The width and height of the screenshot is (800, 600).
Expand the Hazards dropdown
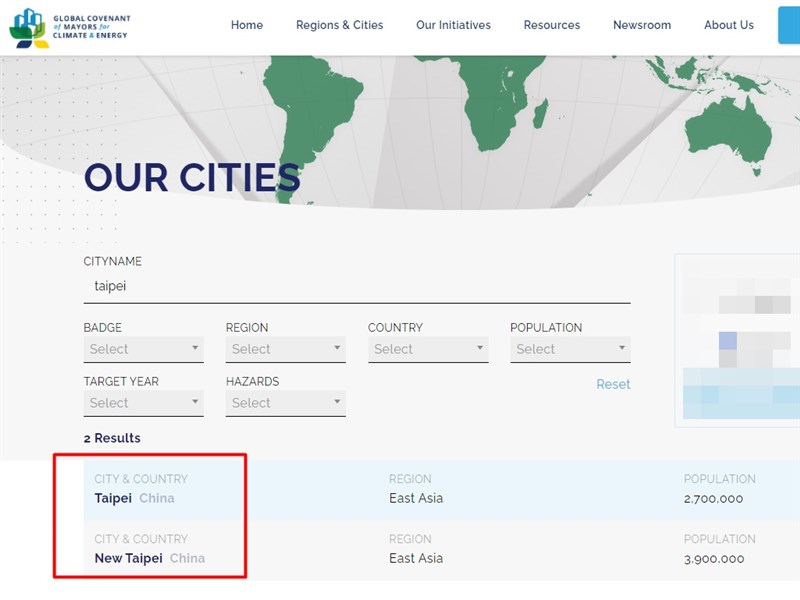pos(286,403)
